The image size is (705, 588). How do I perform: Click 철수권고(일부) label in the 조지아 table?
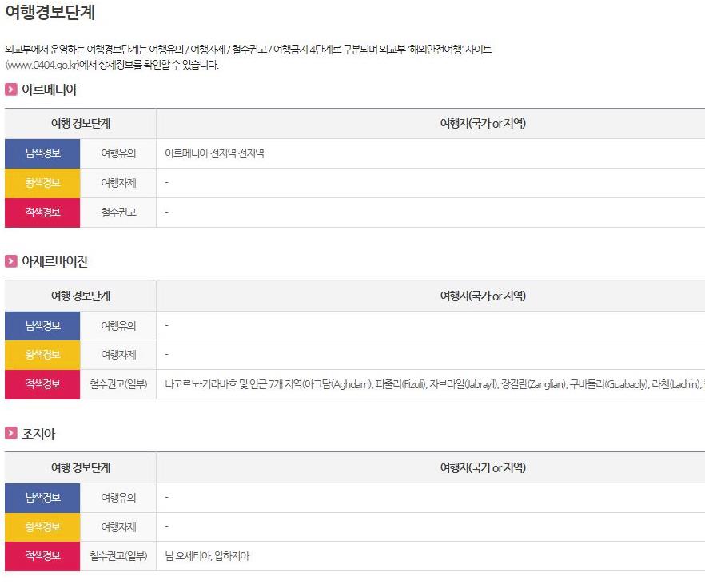coord(118,556)
